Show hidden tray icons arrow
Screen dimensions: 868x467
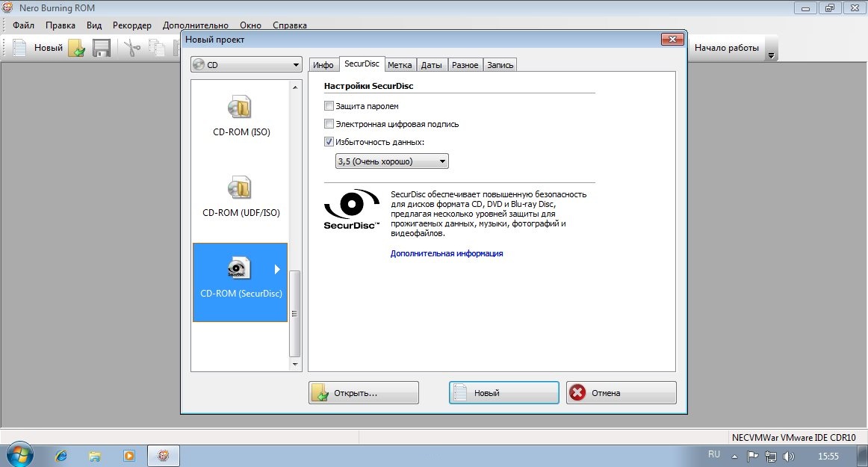734,457
